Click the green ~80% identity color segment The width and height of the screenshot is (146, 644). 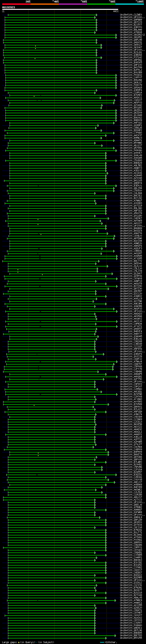[101, 4]
